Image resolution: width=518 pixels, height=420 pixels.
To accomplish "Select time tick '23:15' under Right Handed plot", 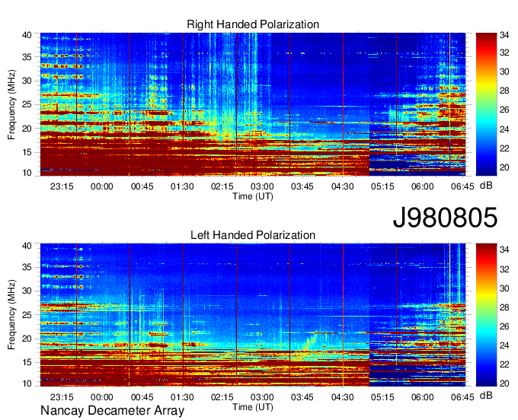I will point(62,186).
